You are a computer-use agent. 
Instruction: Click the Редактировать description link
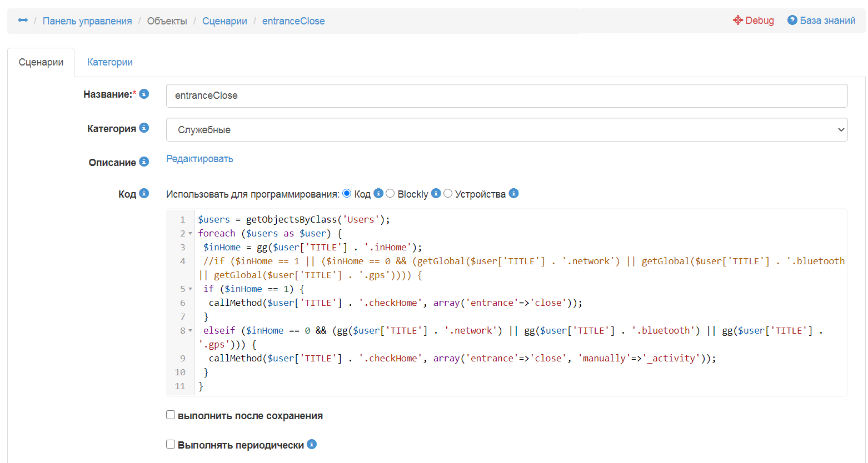(x=199, y=159)
